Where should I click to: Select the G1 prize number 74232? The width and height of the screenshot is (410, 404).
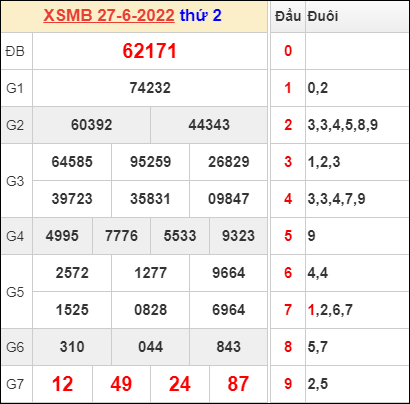[x=150, y=88]
